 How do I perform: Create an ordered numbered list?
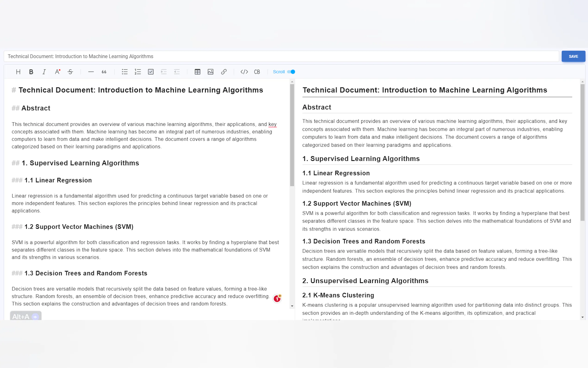click(x=138, y=72)
